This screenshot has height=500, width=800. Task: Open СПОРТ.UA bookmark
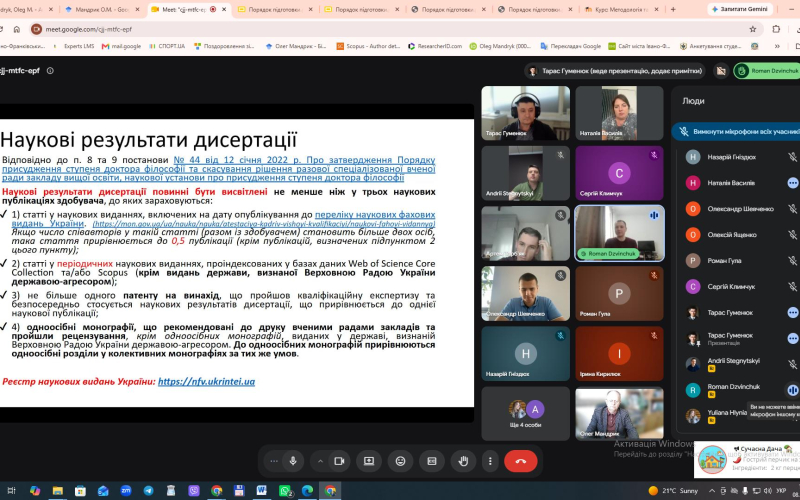tap(167, 46)
